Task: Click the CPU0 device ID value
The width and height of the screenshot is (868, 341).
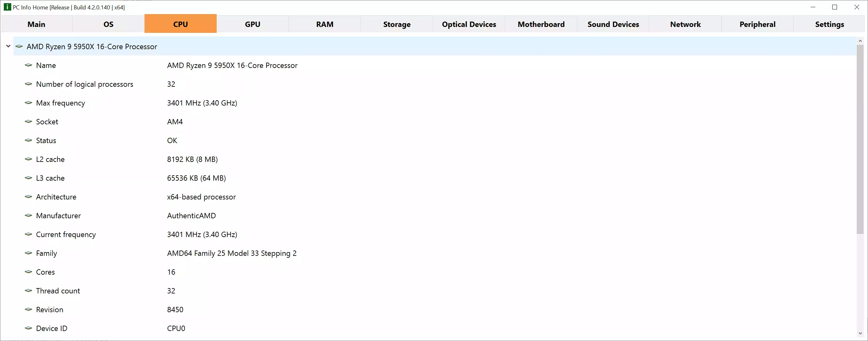Action: [176, 328]
